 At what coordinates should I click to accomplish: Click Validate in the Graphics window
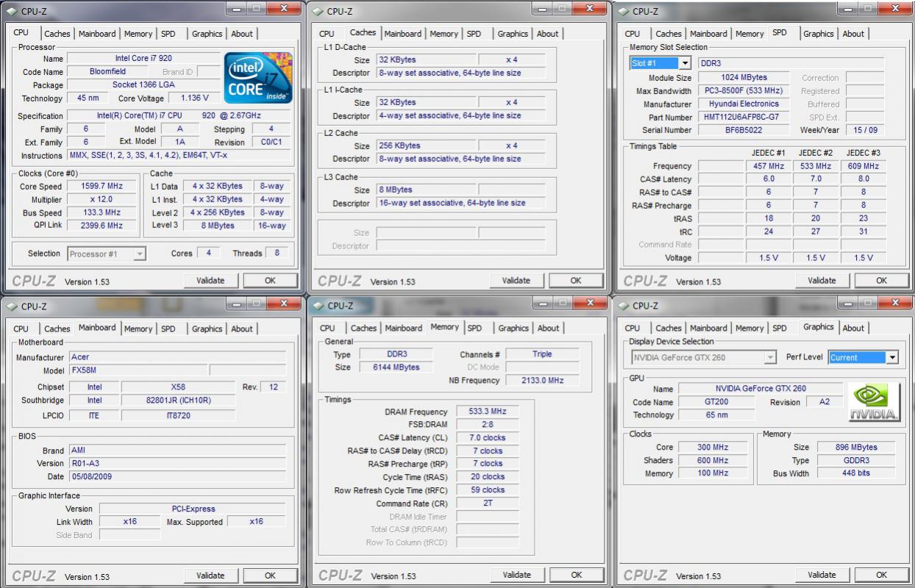(x=822, y=575)
